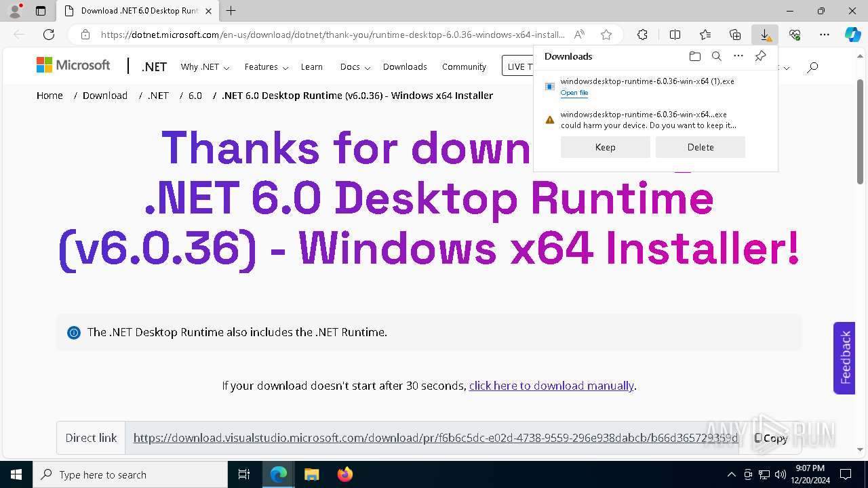Click 'click here to download manually' link
Viewport: 868px width, 488px height.
tap(551, 386)
